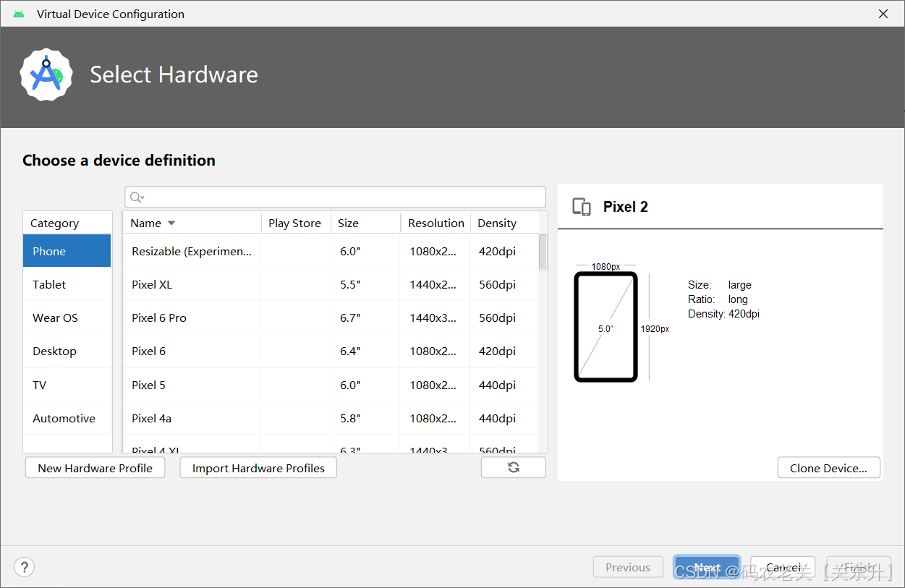Select the Pixel 6 device row
The image size is (905, 588).
[331, 351]
